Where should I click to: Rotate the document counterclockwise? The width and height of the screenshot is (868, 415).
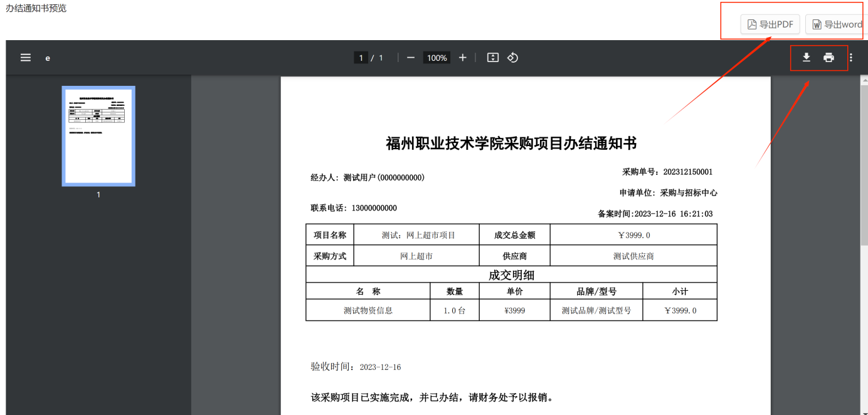pyautogui.click(x=512, y=58)
